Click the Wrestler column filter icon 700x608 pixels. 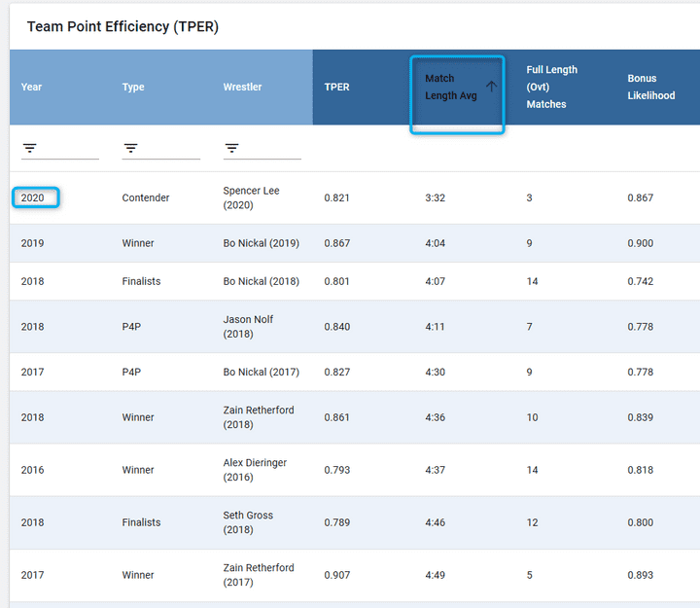pyautogui.click(x=232, y=148)
